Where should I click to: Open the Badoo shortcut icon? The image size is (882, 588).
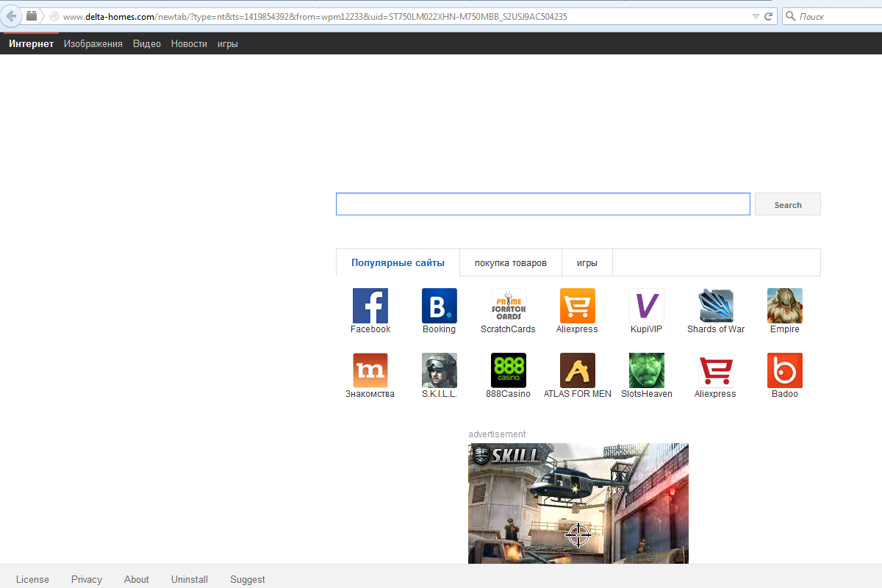784,370
